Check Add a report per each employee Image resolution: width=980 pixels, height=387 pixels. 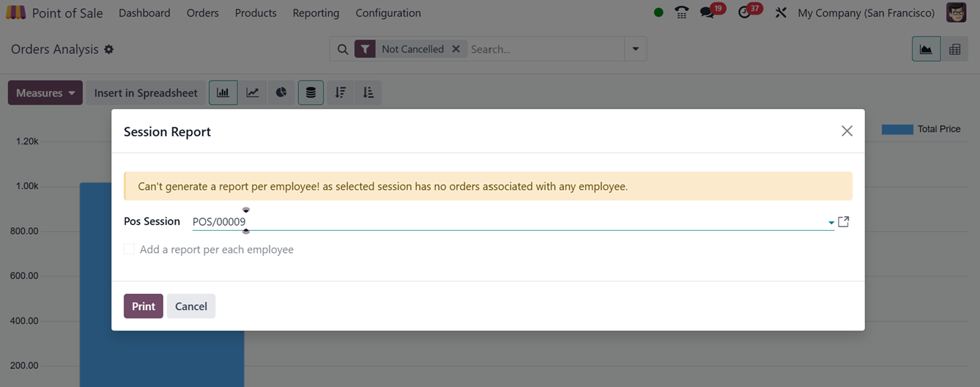point(130,249)
